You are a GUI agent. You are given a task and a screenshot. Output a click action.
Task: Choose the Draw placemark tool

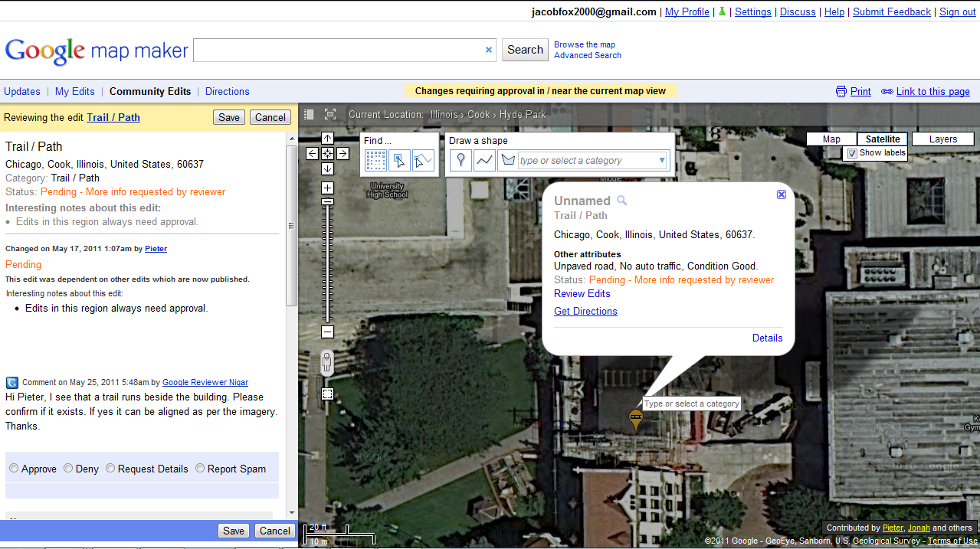point(461,160)
